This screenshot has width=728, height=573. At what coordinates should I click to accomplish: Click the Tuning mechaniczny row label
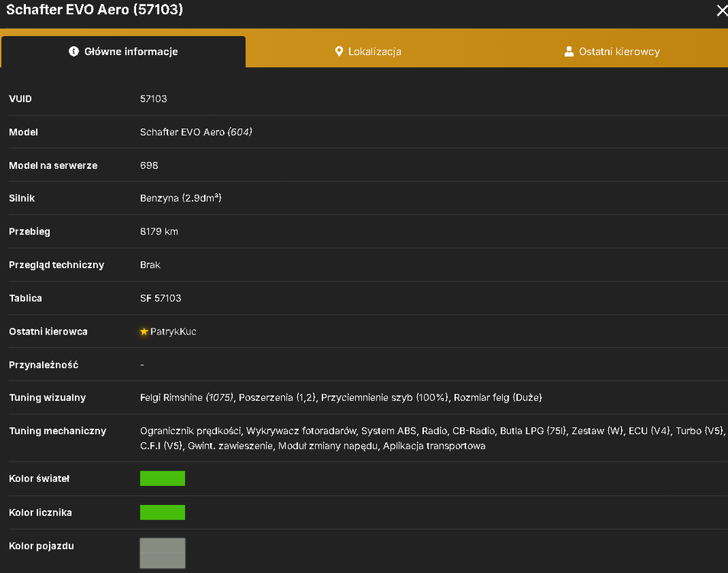(57, 432)
